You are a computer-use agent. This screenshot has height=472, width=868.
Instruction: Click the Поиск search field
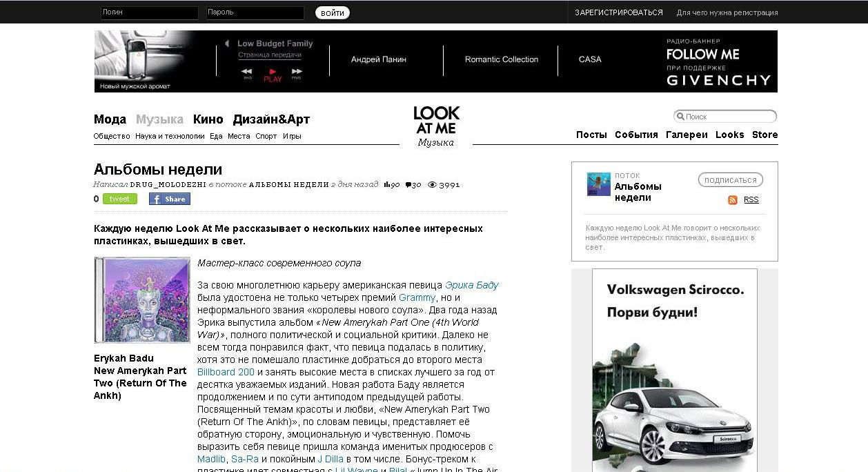[x=725, y=117]
